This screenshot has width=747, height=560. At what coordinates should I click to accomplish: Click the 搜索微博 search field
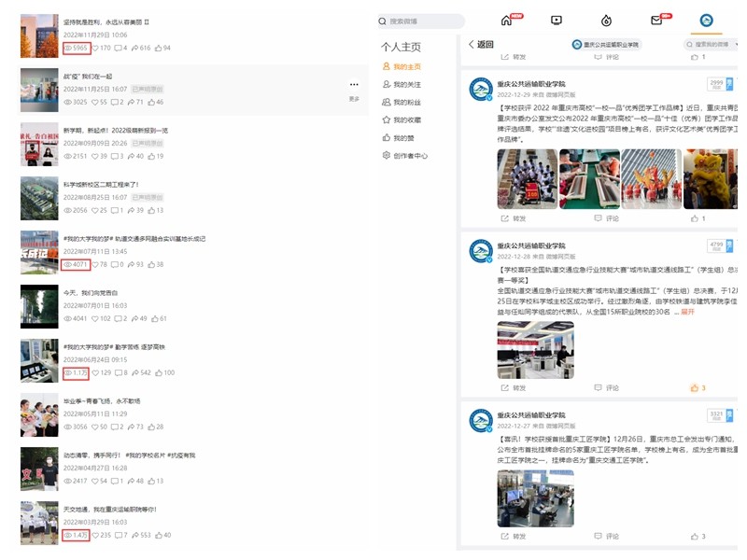coord(421,21)
